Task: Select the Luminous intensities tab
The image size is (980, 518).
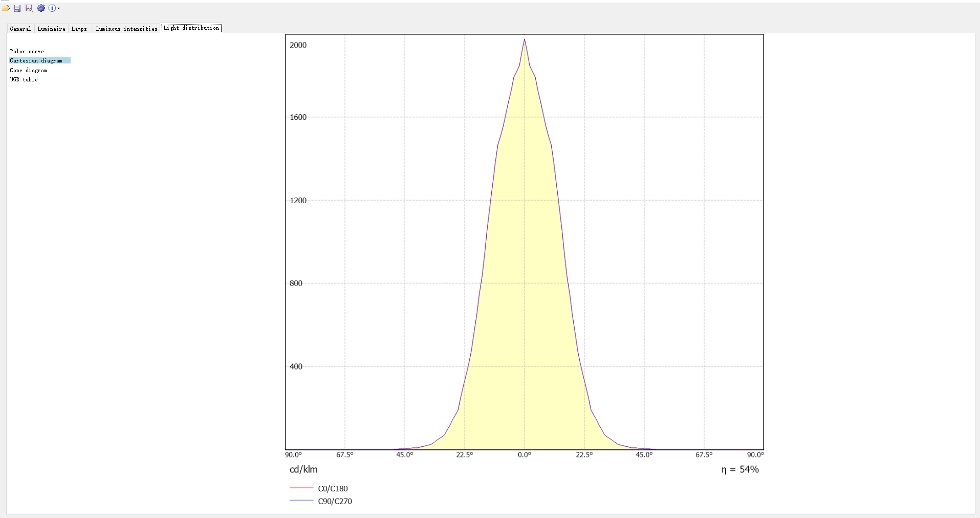Action: [126, 29]
